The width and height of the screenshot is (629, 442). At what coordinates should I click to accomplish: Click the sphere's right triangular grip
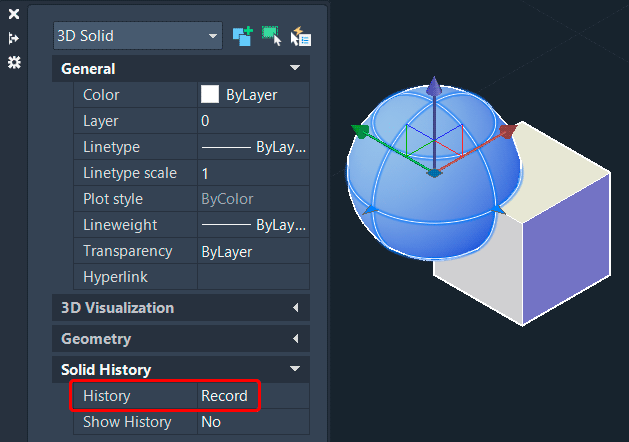(498, 209)
